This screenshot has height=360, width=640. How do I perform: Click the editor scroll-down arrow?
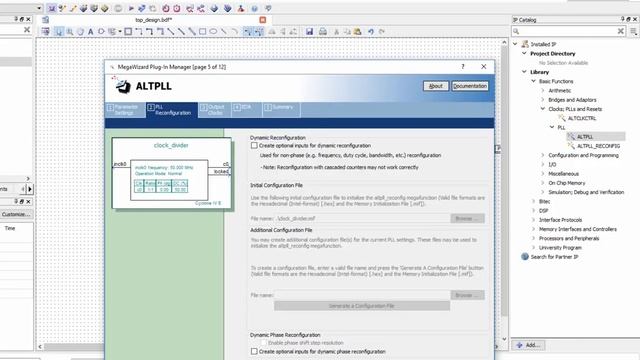pyautogui.click(x=504, y=339)
